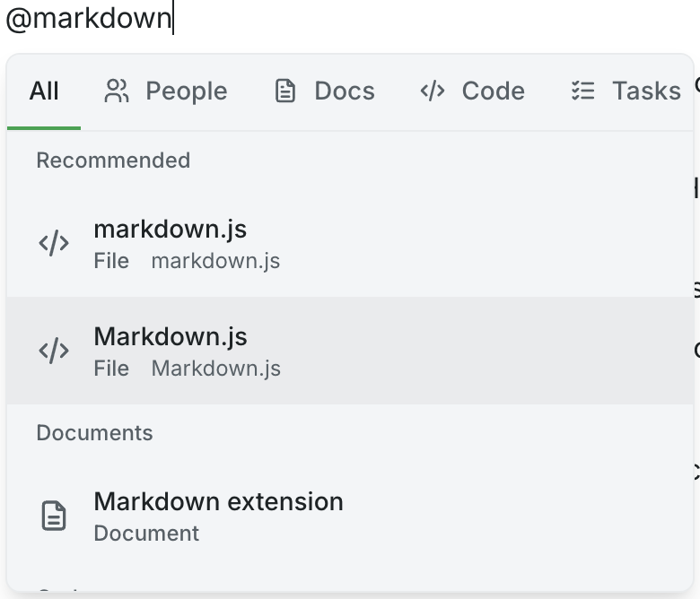Switch to the Code tab label
This screenshot has width=700, height=599.
click(x=493, y=91)
